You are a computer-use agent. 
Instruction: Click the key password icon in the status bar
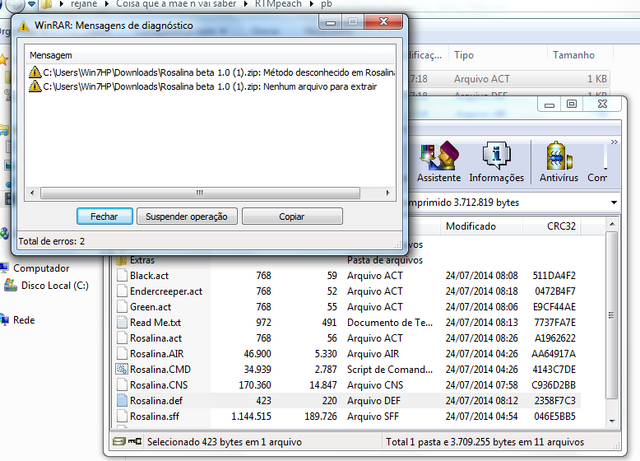135,441
